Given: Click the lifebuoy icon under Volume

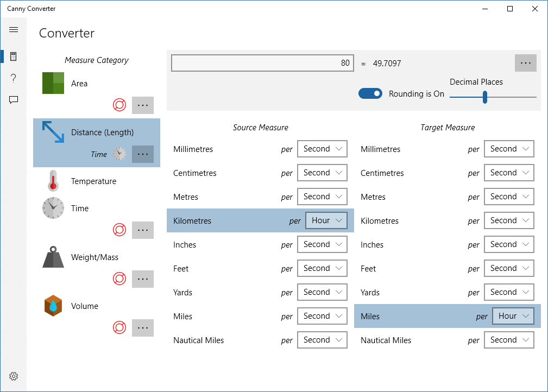Looking at the screenshot, I should (119, 327).
